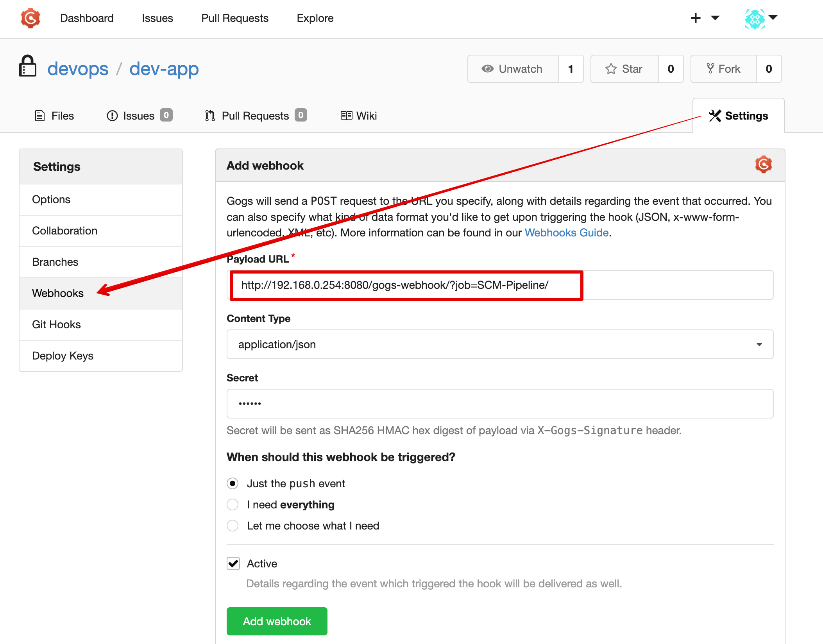
Task: Expand the Content Type dropdown
Action: tap(500, 345)
